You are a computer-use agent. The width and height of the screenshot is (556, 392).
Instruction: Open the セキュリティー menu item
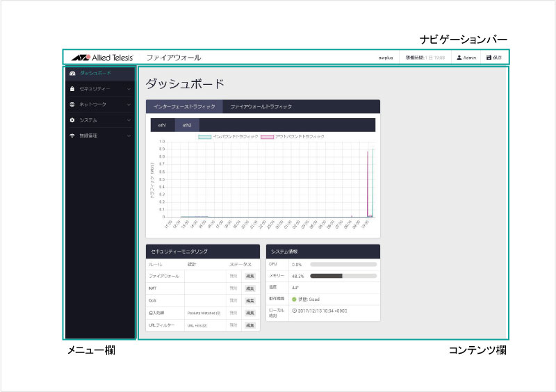[100, 89]
